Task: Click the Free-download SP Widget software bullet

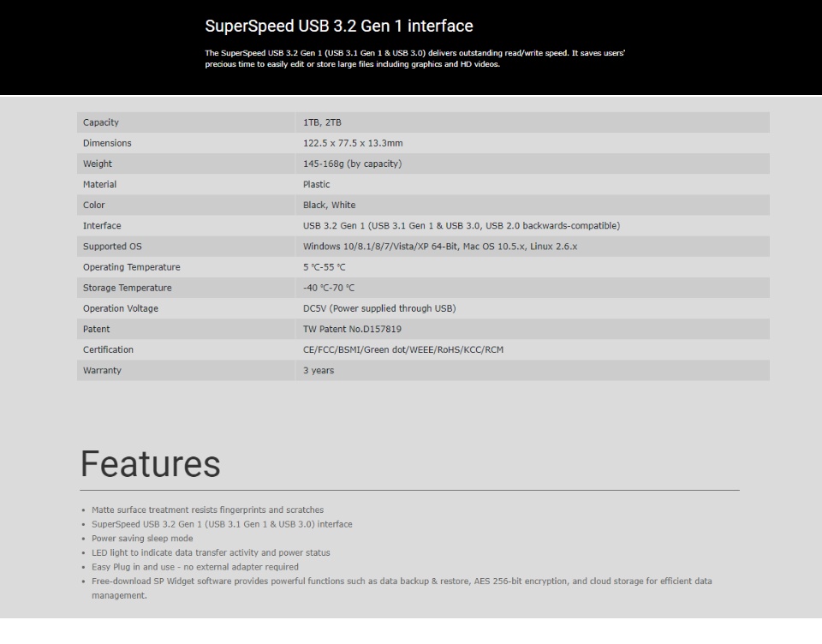Action: click(x=402, y=581)
